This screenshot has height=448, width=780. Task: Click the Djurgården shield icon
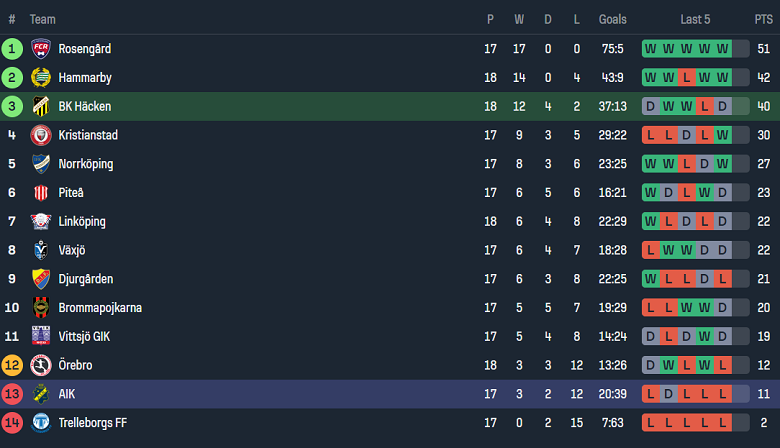click(x=41, y=279)
